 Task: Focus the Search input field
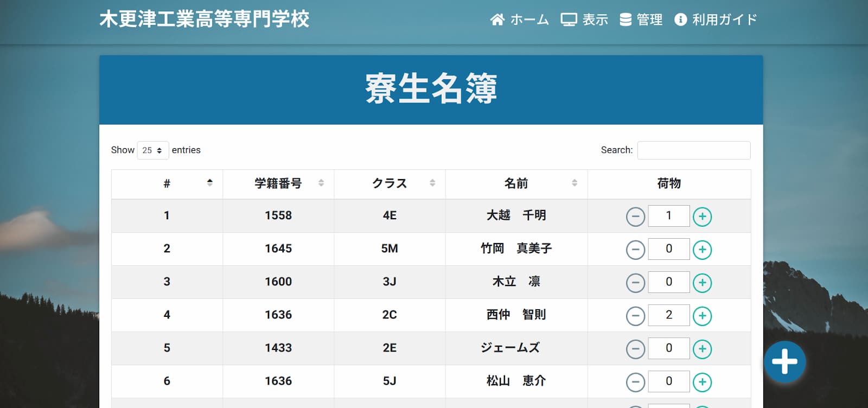[x=693, y=150]
